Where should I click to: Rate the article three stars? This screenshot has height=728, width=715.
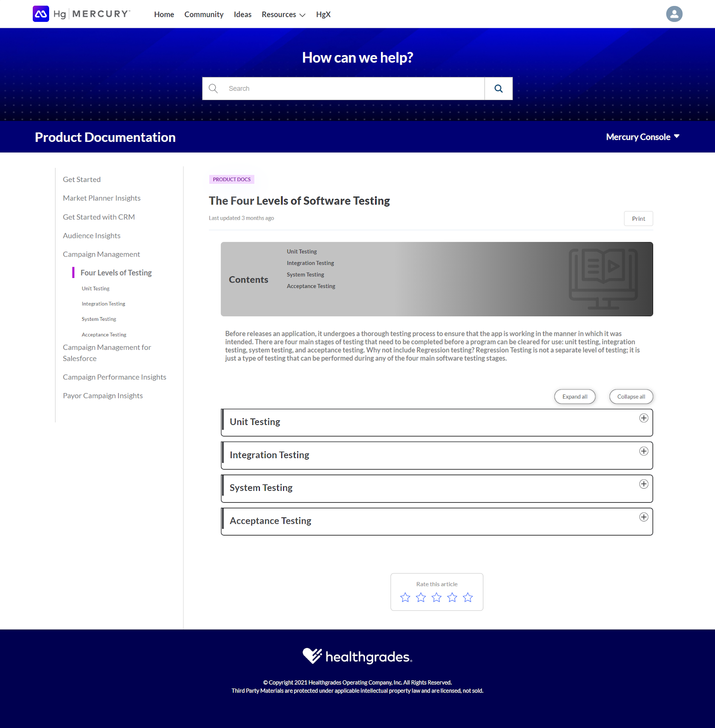tap(436, 597)
